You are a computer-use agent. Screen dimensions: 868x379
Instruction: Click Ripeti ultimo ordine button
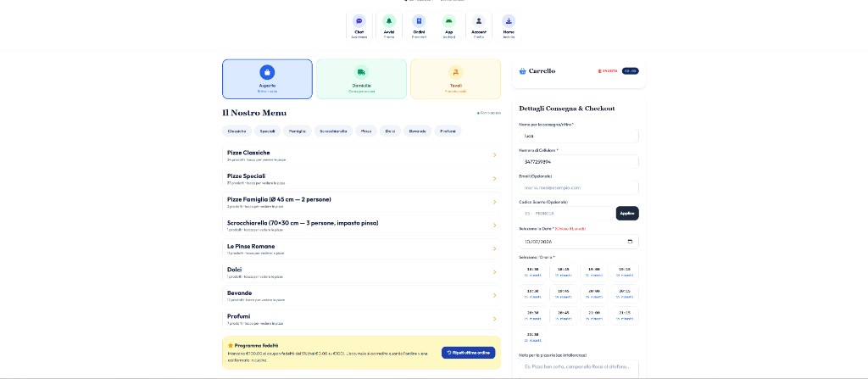(468, 353)
